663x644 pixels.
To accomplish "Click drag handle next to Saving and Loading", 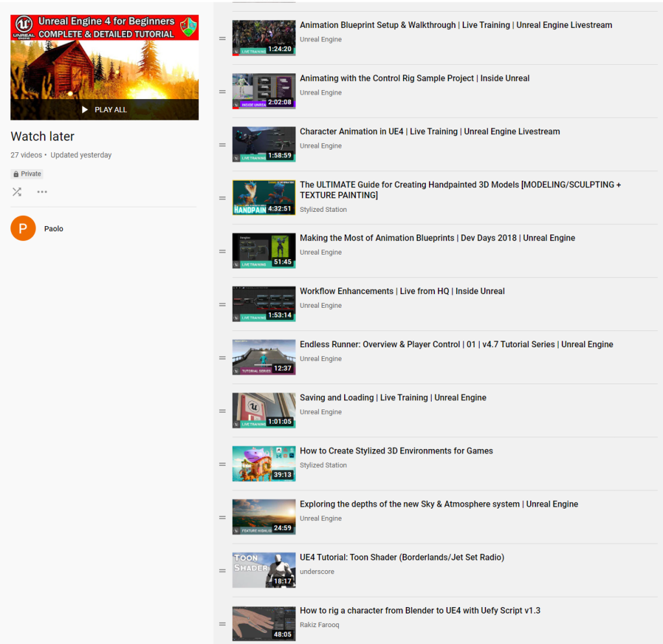I will [x=222, y=411].
